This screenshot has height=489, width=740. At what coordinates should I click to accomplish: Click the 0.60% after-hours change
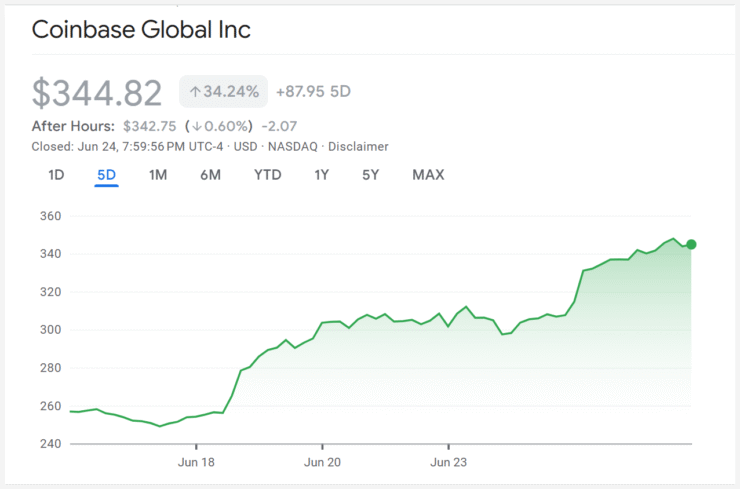click(219, 126)
